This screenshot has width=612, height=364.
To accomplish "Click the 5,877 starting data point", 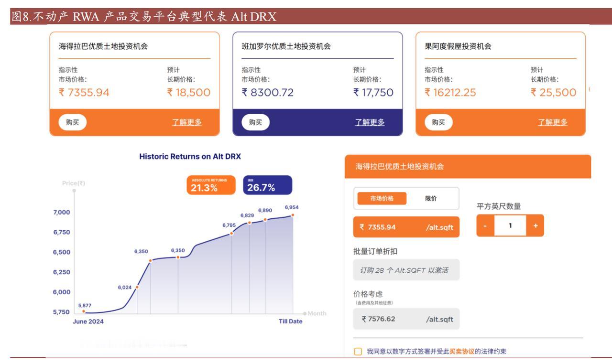I will pos(84,311).
